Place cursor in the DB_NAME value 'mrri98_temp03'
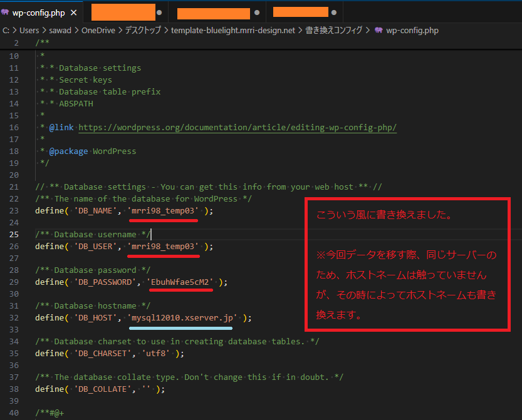Viewport: 522px width, 420px height. [x=164, y=210]
